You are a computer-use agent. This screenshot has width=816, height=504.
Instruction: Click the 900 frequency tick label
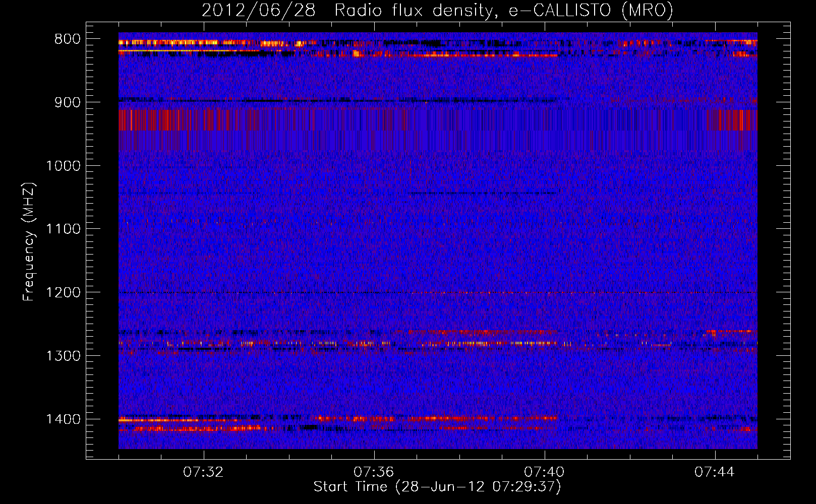(x=67, y=102)
